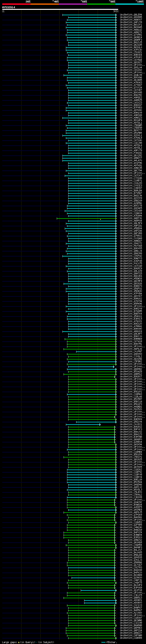Click label UniRef100_Q86CR8
This screenshot has width=146, height=644.
click(131, 254)
